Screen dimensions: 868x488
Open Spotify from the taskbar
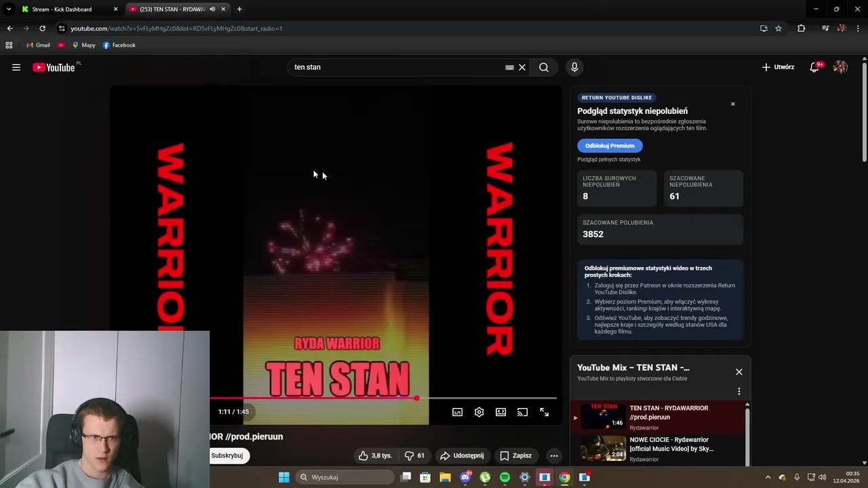(x=505, y=477)
